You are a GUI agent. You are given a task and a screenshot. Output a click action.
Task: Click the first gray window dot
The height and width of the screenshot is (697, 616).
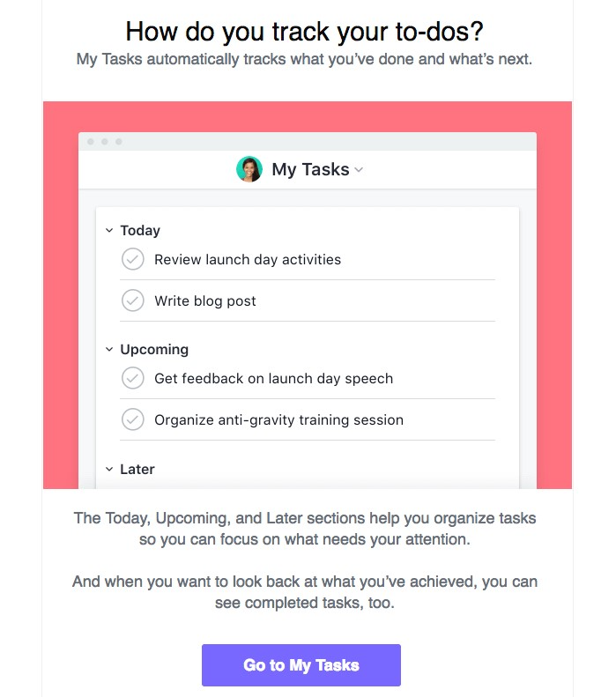pos(91,141)
